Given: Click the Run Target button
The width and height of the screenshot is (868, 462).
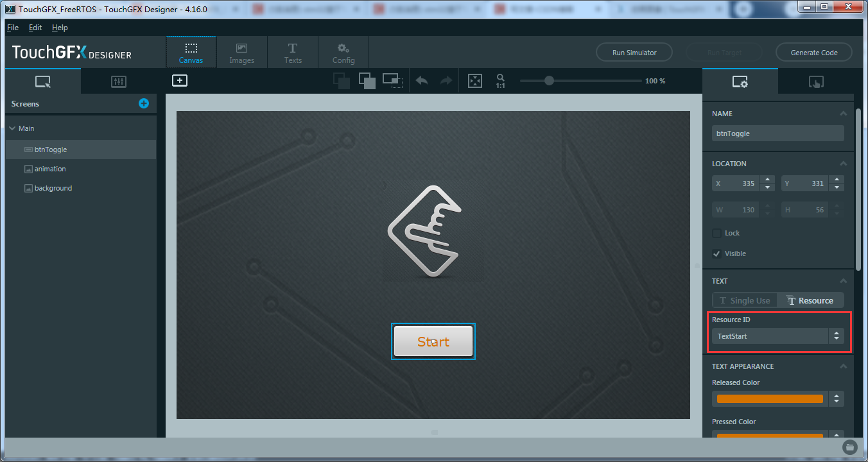Looking at the screenshot, I should [x=724, y=53].
